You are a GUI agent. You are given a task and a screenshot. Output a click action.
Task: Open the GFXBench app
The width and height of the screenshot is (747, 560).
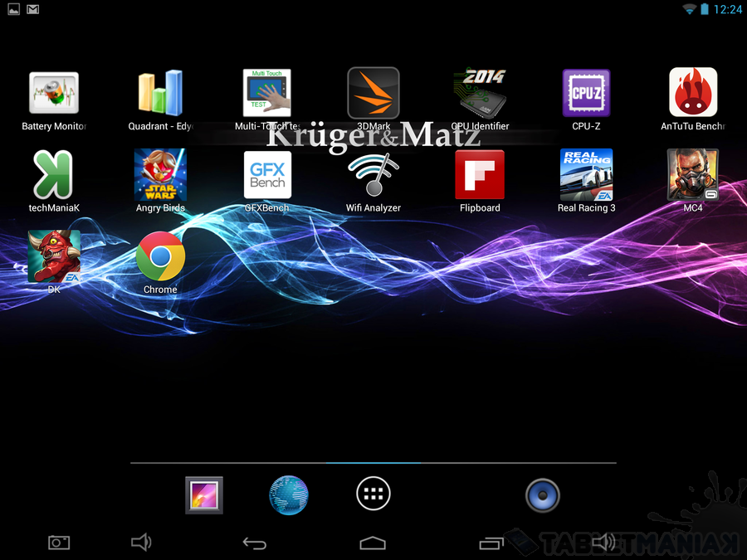[x=267, y=175]
